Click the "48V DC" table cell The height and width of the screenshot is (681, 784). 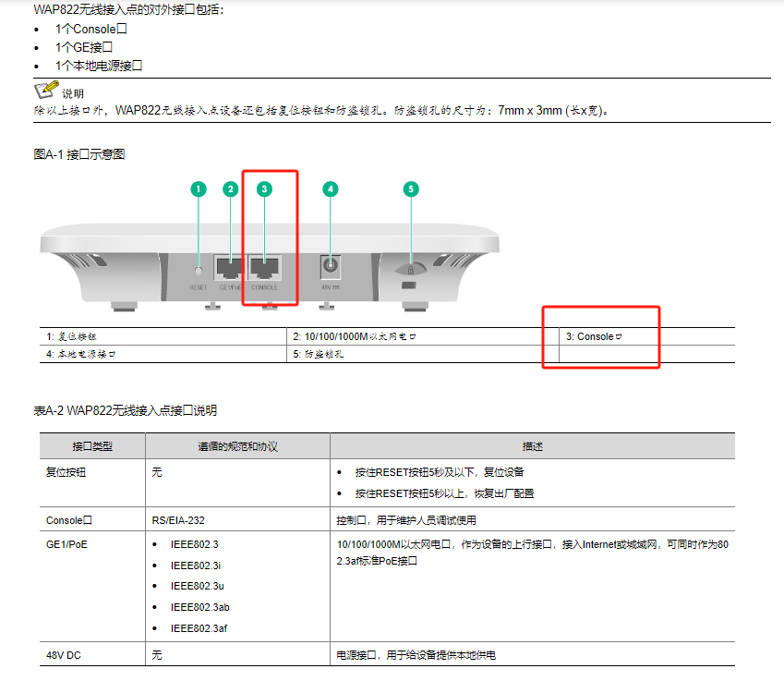tap(64, 655)
